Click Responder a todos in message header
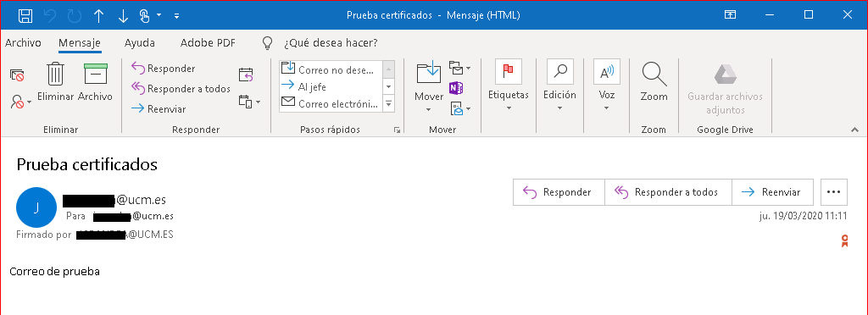The image size is (868, 315). coord(668,192)
